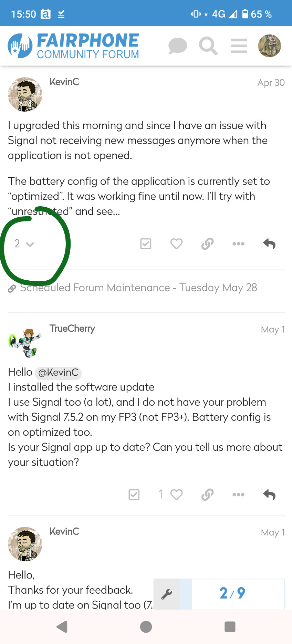292x644 pixels.
Task: Open the hamburger menu in header
Action: click(239, 46)
